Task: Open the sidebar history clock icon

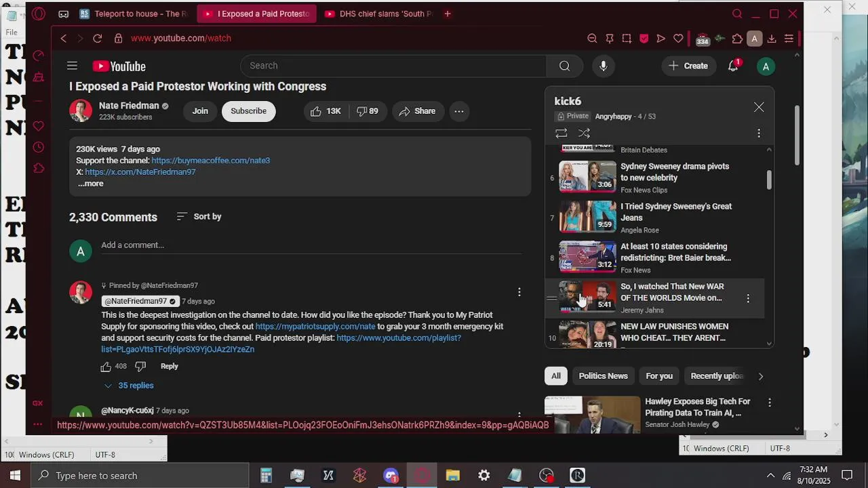Action: 39,147
